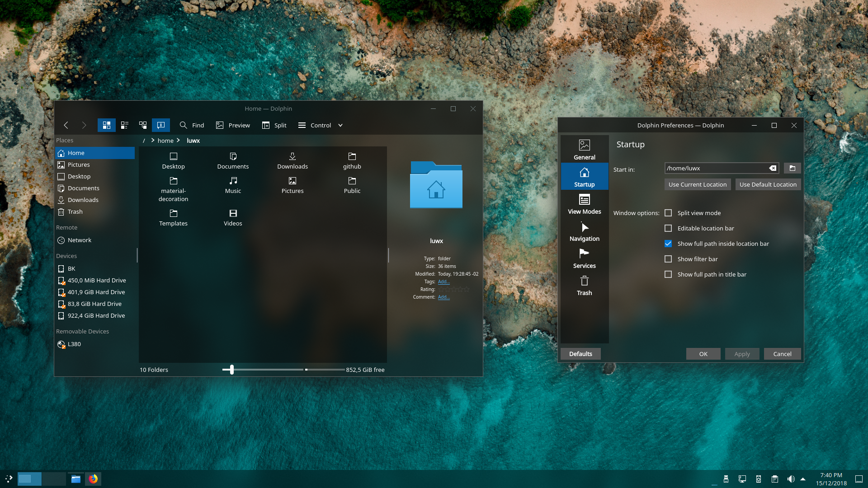Click Add link next to Tags
This screenshot has width=868, height=488.
click(443, 282)
